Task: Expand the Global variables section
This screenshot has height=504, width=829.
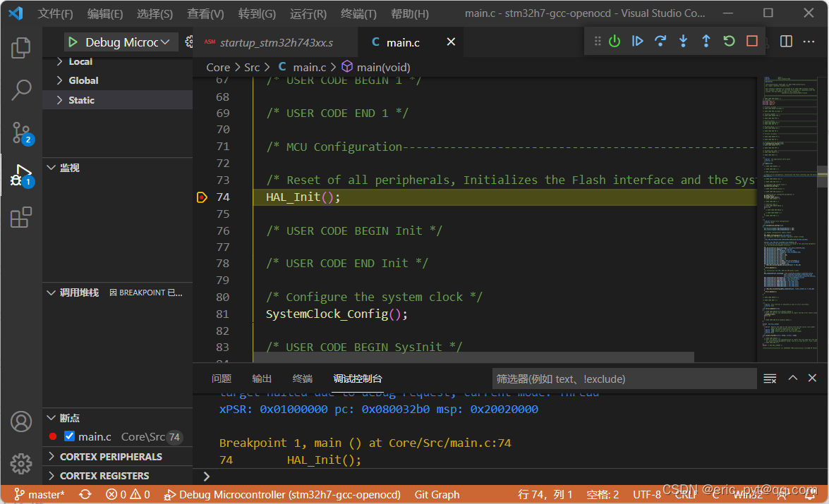Action: click(117, 80)
